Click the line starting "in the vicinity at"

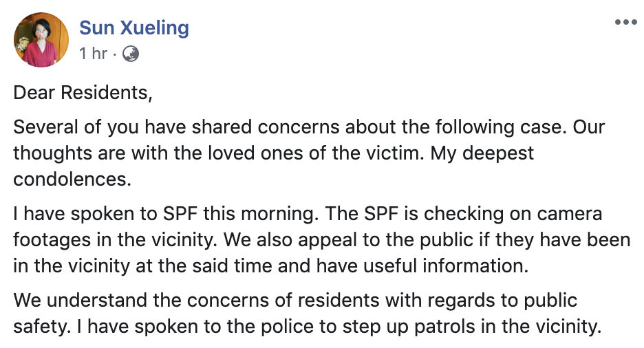(x=270, y=266)
